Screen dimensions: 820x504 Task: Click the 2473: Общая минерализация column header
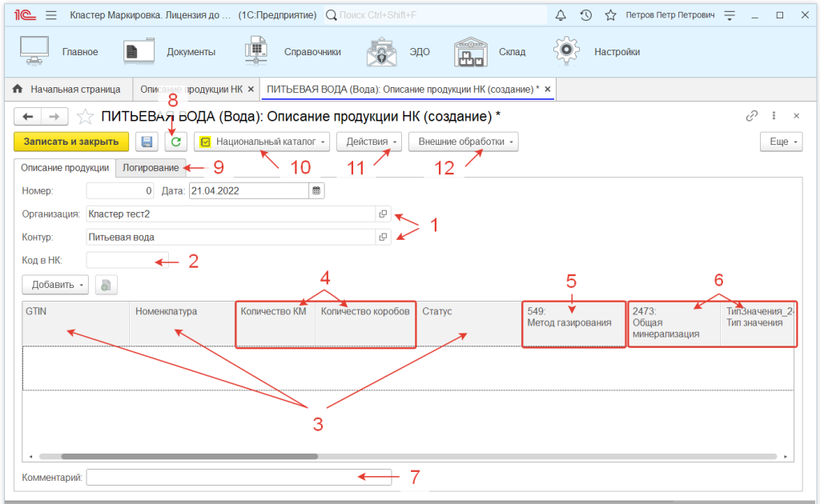pos(674,323)
